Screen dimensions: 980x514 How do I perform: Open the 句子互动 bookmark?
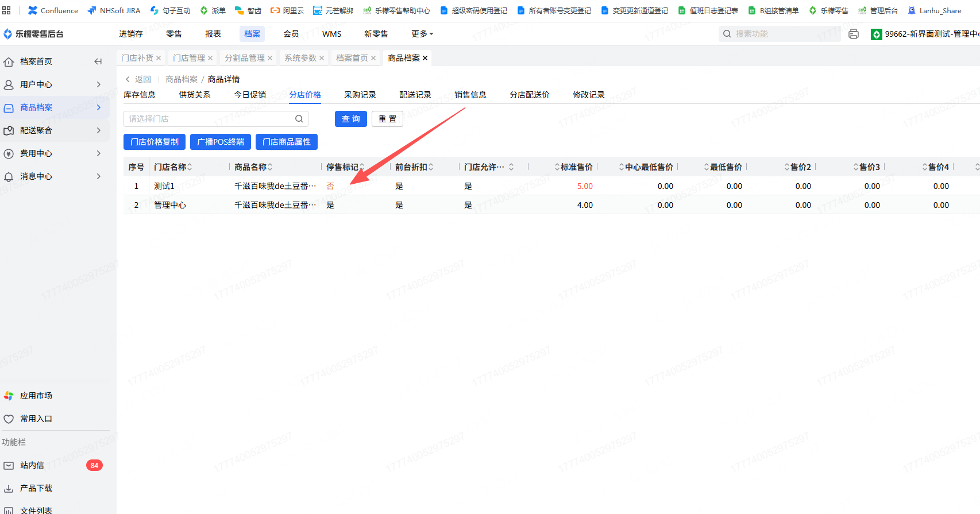pyautogui.click(x=170, y=10)
